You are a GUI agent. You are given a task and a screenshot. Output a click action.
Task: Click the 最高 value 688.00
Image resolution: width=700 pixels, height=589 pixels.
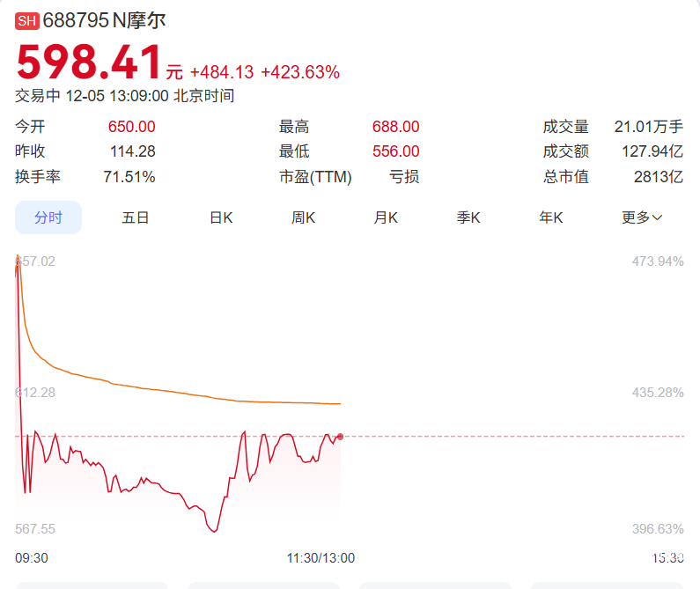point(395,127)
